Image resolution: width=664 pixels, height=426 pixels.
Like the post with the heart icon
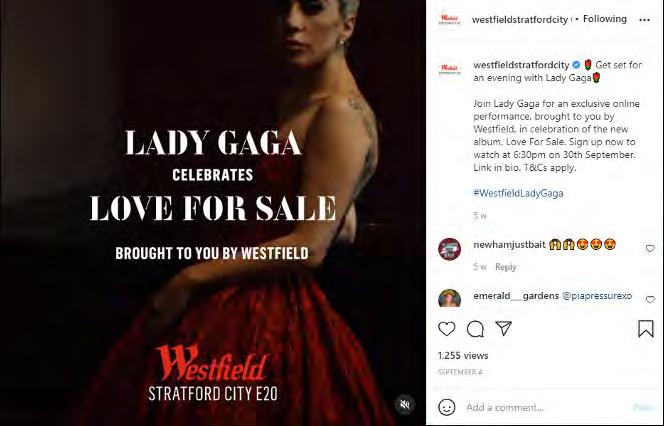[x=446, y=329]
